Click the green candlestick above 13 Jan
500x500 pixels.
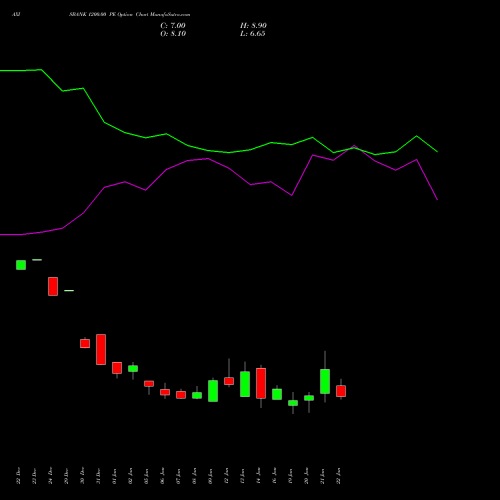click(245, 384)
